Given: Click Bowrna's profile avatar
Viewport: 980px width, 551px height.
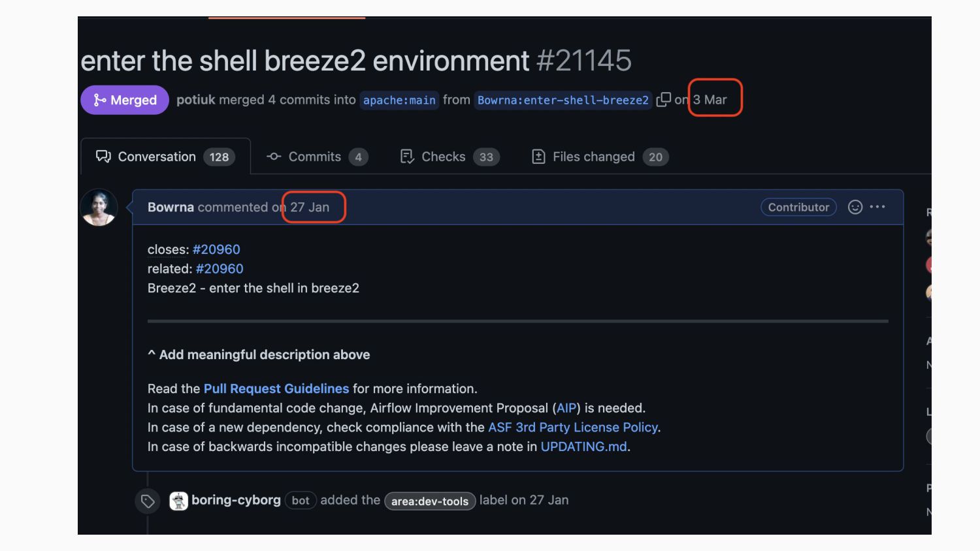Looking at the screenshot, I should tap(99, 208).
